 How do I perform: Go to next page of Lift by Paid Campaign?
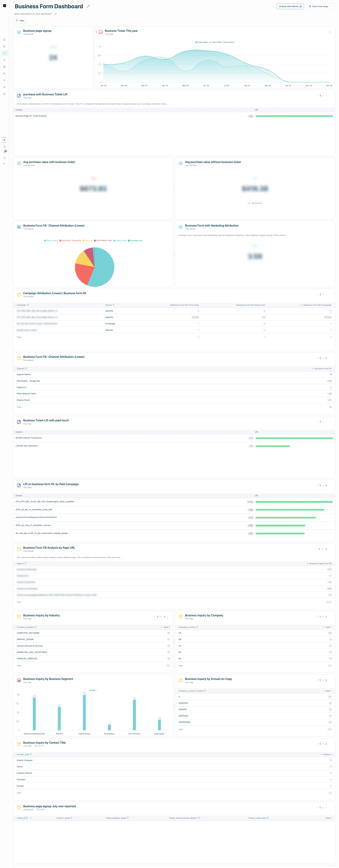(326, 485)
